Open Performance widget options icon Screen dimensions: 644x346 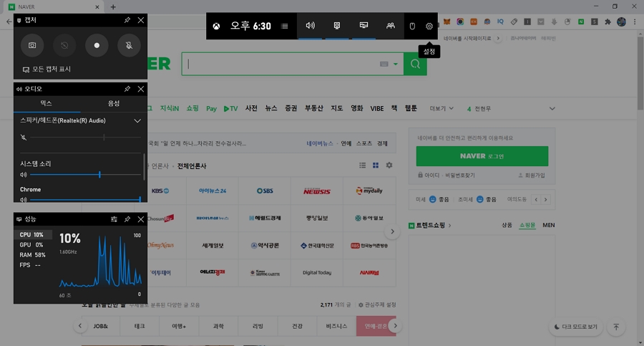point(114,219)
